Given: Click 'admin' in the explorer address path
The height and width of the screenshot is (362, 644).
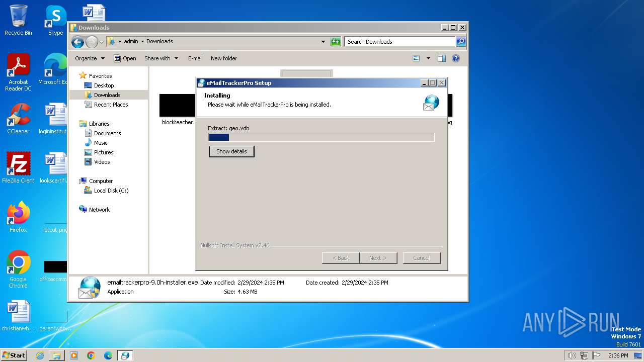Looking at the screenshot, I should (131, 41).
